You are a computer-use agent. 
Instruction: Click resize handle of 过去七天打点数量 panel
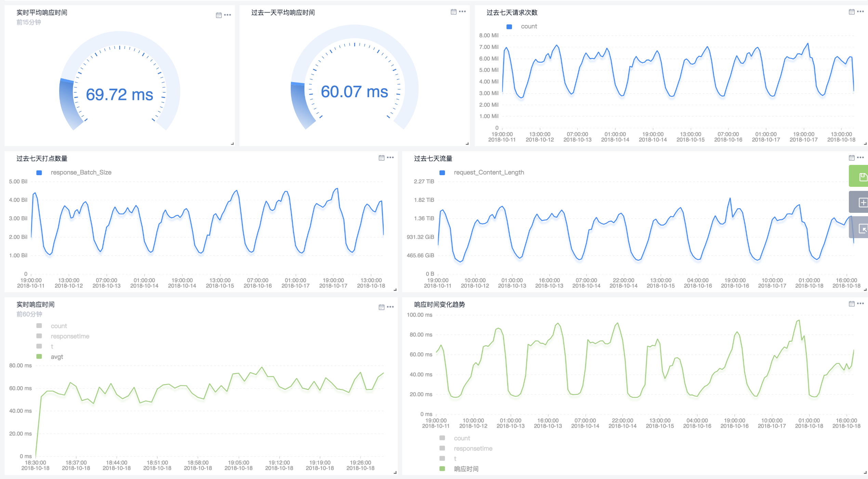[x=395, y=290]
